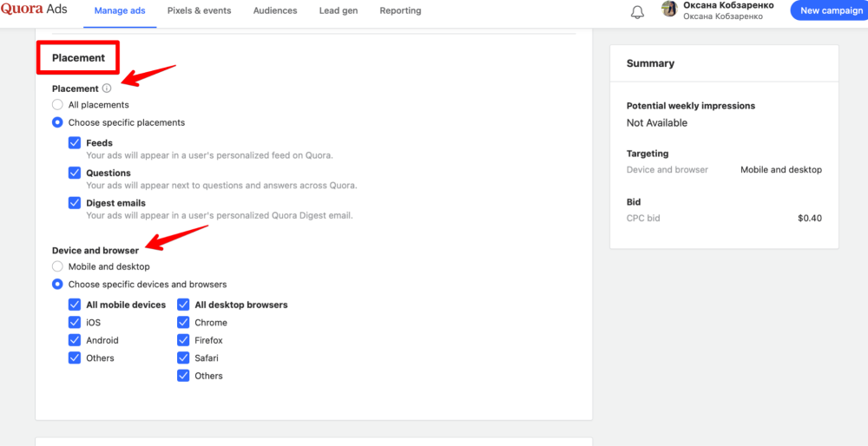Click the Quora Ads logo

point(34,10)
